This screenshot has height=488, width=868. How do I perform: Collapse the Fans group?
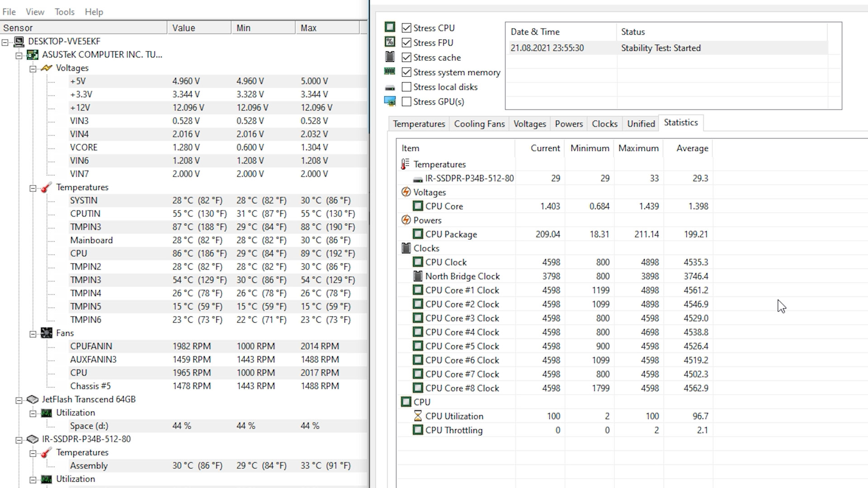tap(33, 334)
